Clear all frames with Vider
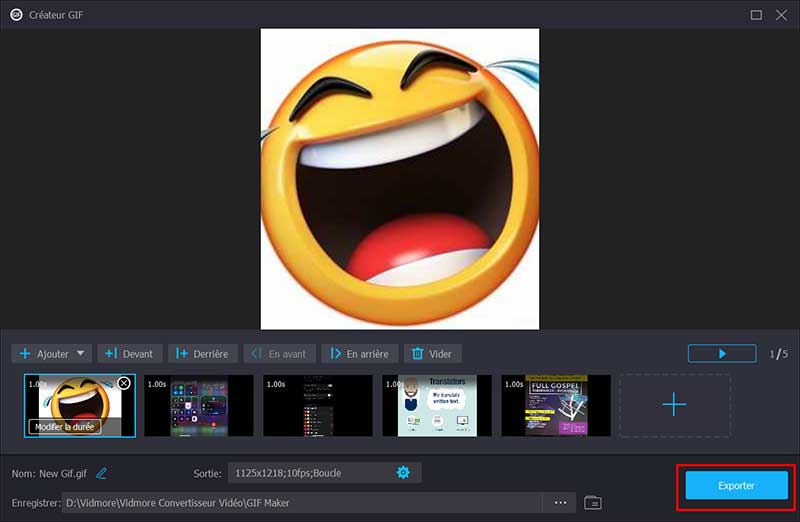The width and height of the screenshot is (800, 522). (x=433, y=354)
